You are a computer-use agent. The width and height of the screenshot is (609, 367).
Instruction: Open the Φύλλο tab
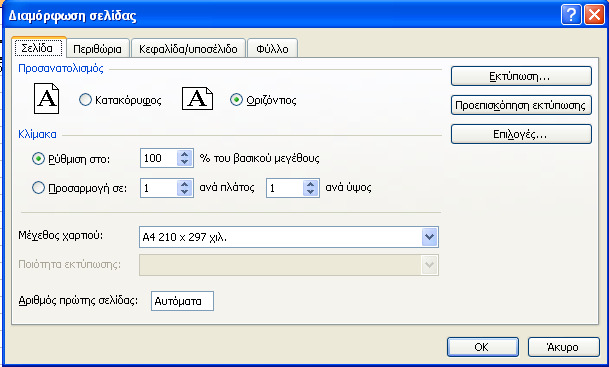click(x=272, y=49)
